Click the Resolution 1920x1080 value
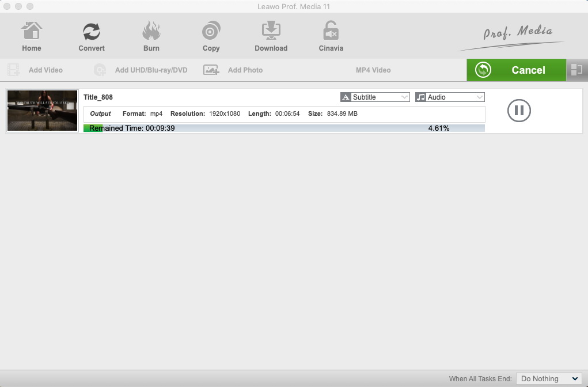588x387 pixels. [225, 113]
